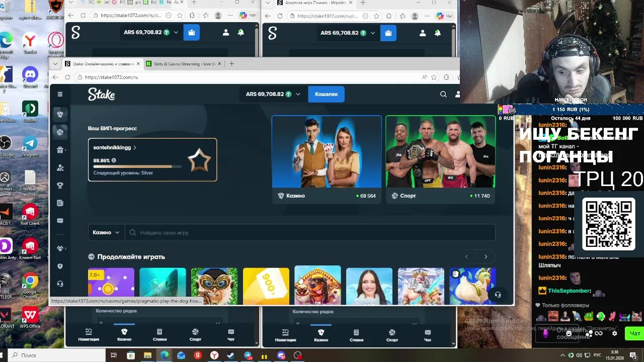Open the monkey with goggles game thumbnail

click(x=214, y=287)
